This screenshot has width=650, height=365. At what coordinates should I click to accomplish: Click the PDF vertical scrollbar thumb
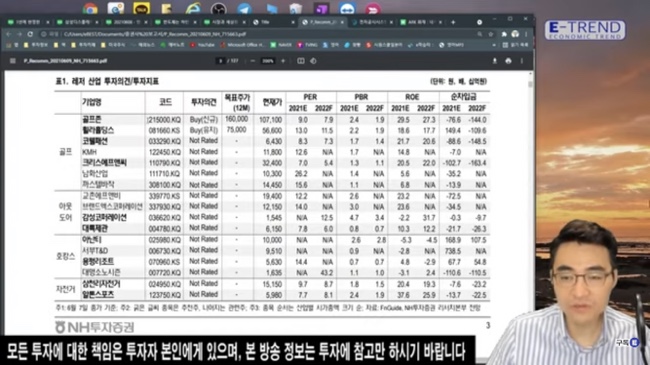[x=530, y=84]
